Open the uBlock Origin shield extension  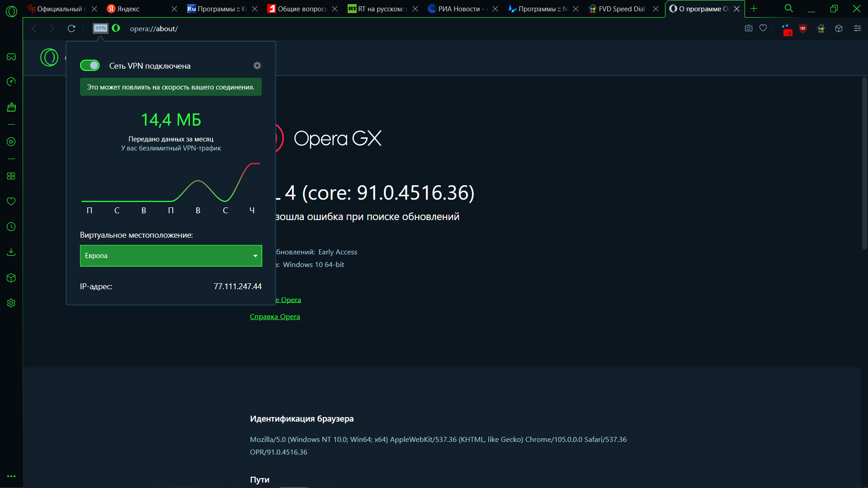(803, 28)
